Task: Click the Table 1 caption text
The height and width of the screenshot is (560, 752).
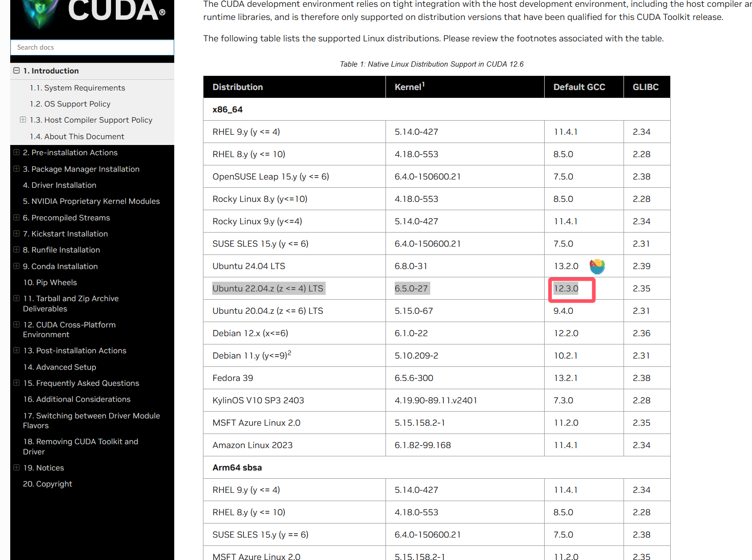Action: tap(432, 64)
